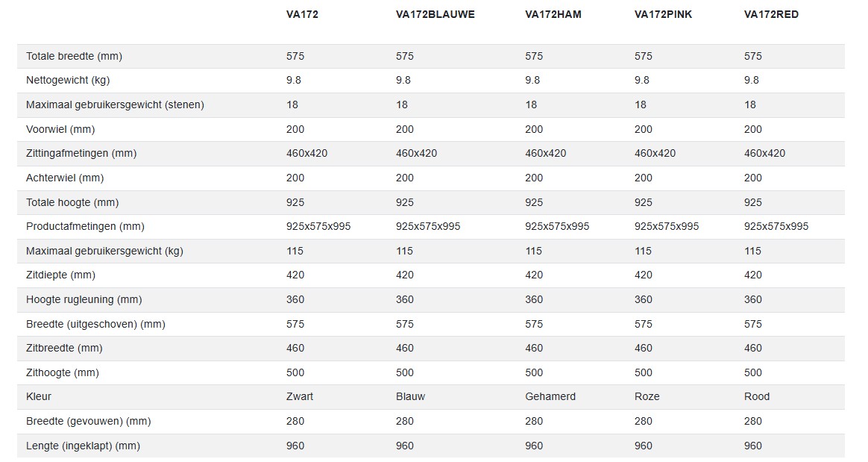
Task: Click the VA172RED column header
Action: point(771,14)
